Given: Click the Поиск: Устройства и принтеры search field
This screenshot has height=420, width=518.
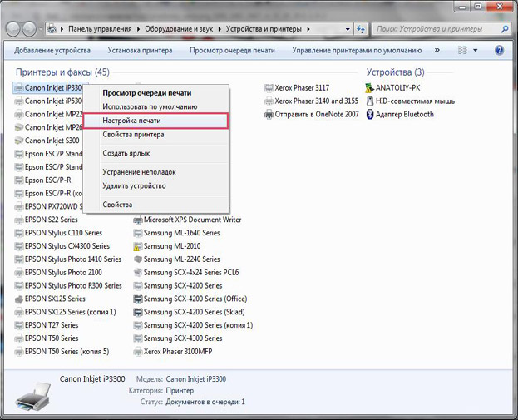Looking at the screenshot, I should coord(436,29).
